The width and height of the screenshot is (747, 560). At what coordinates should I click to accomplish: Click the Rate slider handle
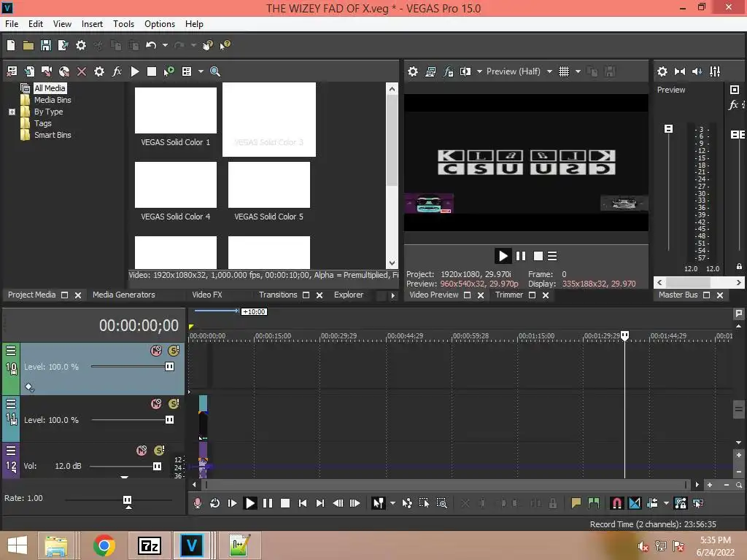pyautogui.click(x=127, y=500)
